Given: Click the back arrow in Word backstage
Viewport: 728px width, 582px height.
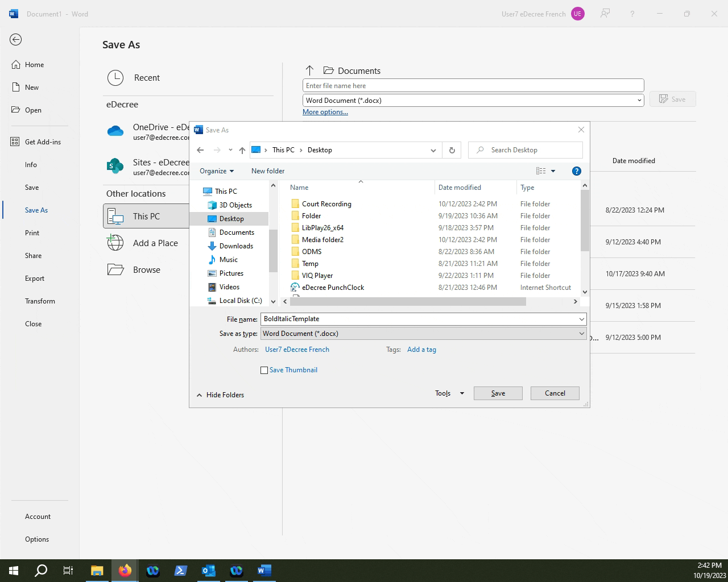Looking at the screenshot, I should point(16,39).
